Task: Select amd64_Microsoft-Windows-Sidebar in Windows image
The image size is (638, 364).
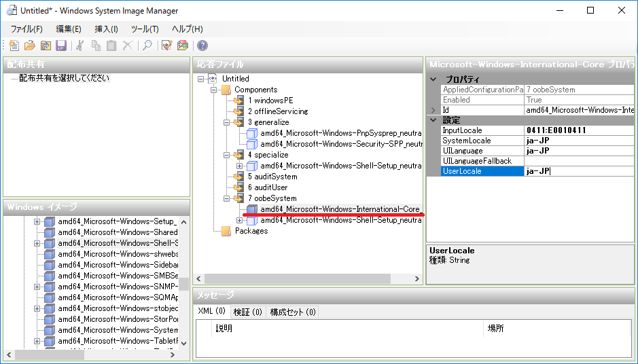Action: [118, 265]
